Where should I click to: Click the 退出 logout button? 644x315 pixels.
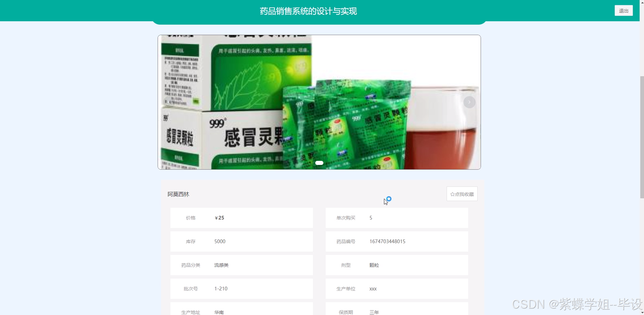coord(623,10)
